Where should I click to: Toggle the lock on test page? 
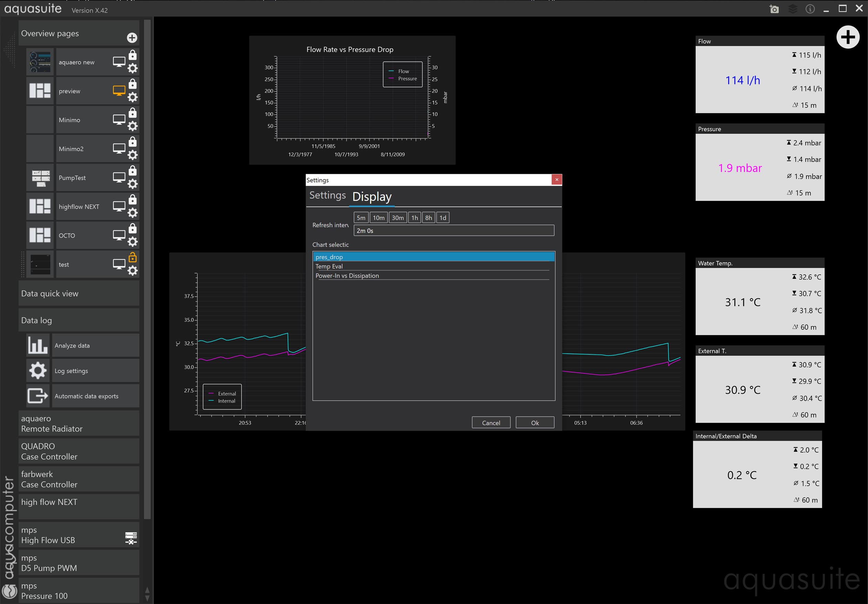[133, 258]
